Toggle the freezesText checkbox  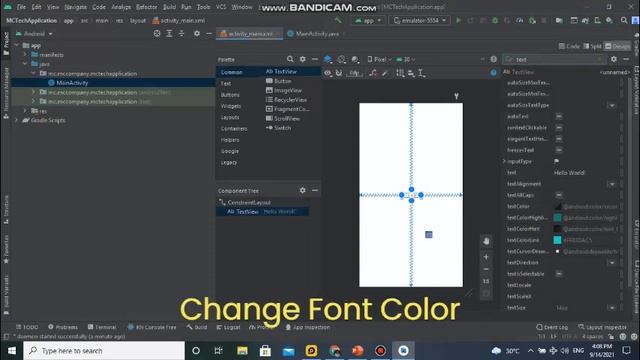tap(559, 150)
